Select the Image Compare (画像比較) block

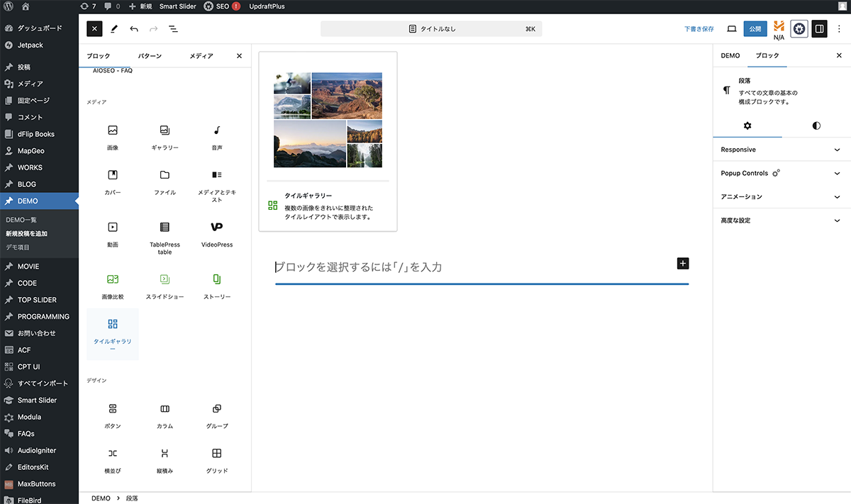click(x=112, y=286)
